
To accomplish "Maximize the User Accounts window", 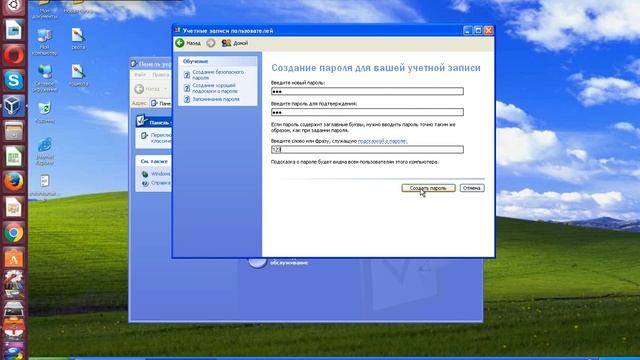I will pyautogui.click(x=478, y=30).
